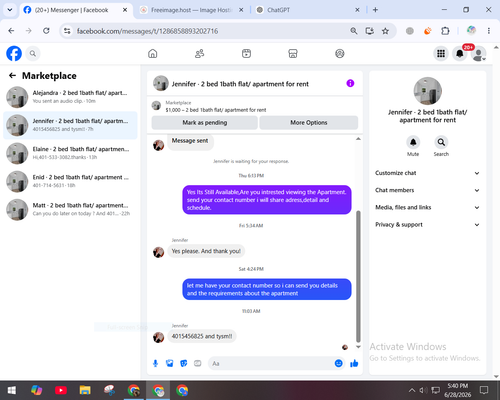Open the Marketplace storefront icon
Viewport: 500px width, 400px height.
(293, 53)
